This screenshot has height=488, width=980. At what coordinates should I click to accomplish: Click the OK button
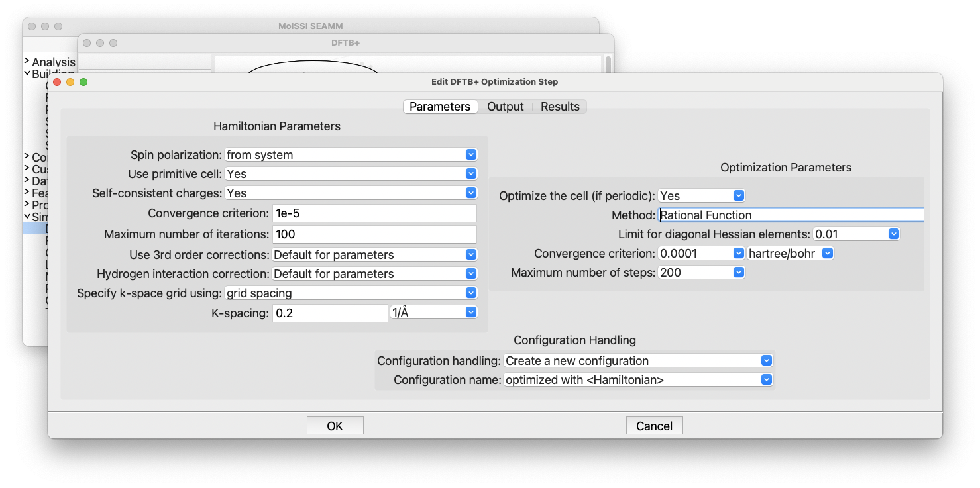point(335,426)
